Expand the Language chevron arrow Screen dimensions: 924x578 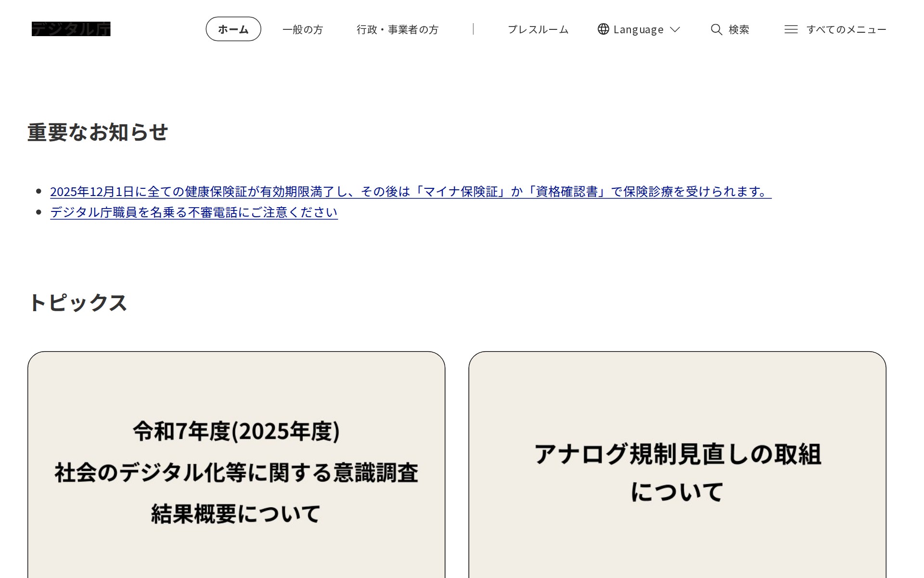click(x=675, y=29)
